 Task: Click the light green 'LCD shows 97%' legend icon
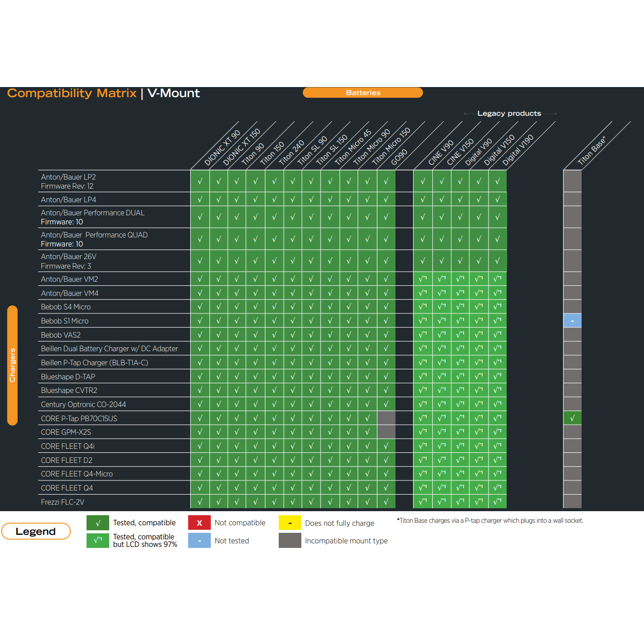click(x=98, y=540)
